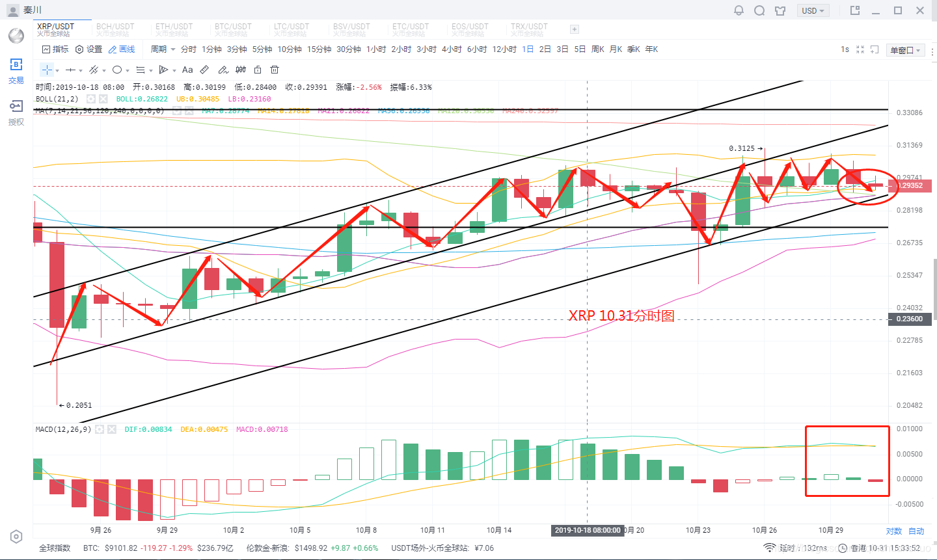The width and height of the screenshot is (937, 560).
Task: Open 授权 authorization panel in sidebar
Action: [x=16, y=112]
